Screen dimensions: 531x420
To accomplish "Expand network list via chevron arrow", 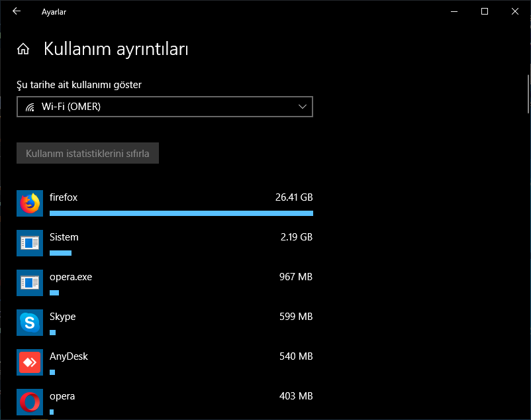I will pos(303,107).
